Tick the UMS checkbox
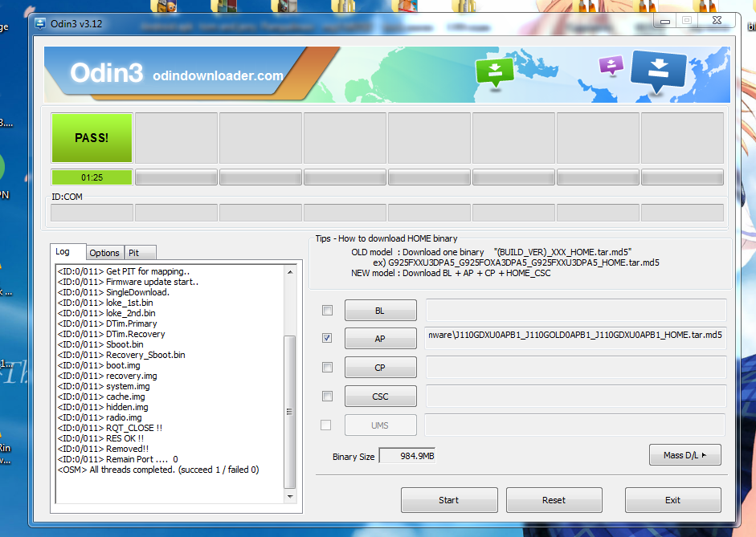 pyautogui.click(x=326, y=425)
